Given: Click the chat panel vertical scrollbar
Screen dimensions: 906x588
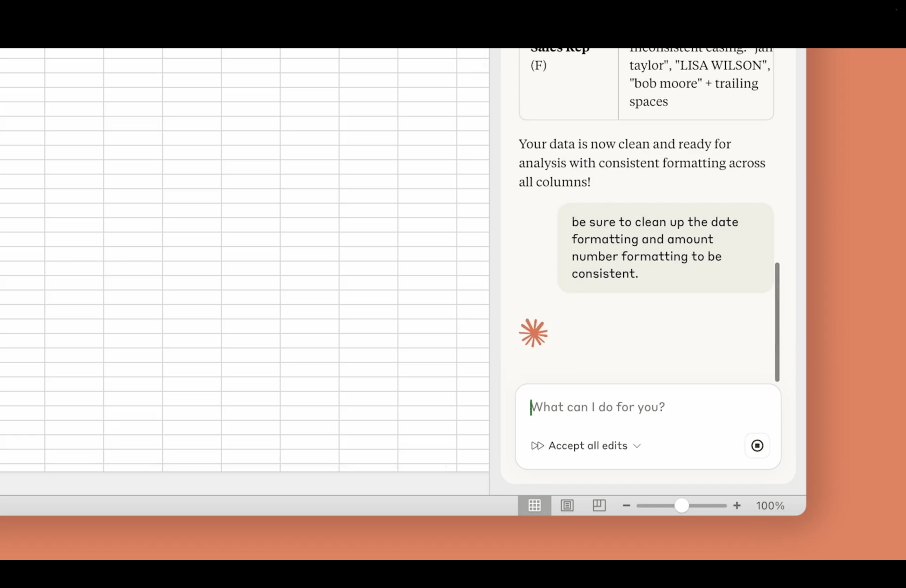Looking at the screenshot, I should tap(777, 322).
